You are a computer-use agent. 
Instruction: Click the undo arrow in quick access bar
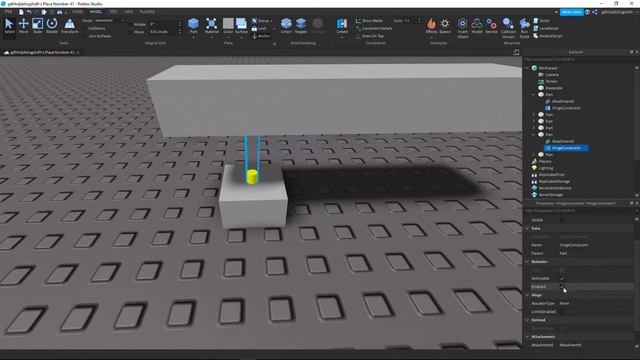pyautogui.click(x=29, y=12)
